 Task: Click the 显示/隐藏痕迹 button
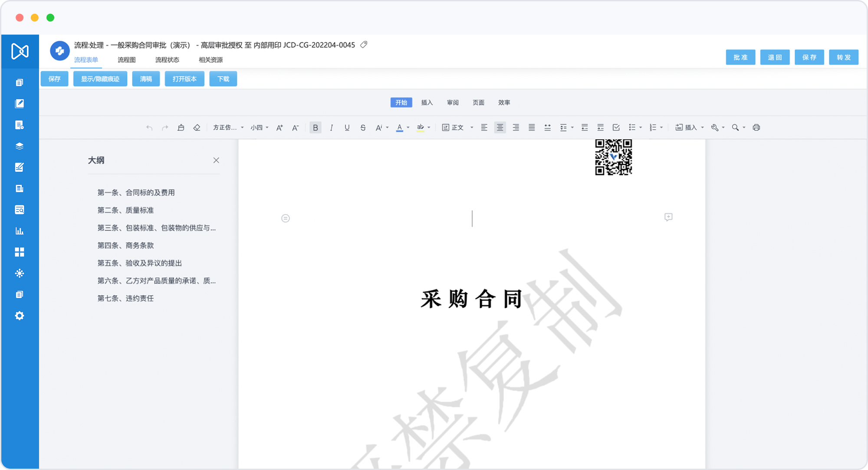100,79
